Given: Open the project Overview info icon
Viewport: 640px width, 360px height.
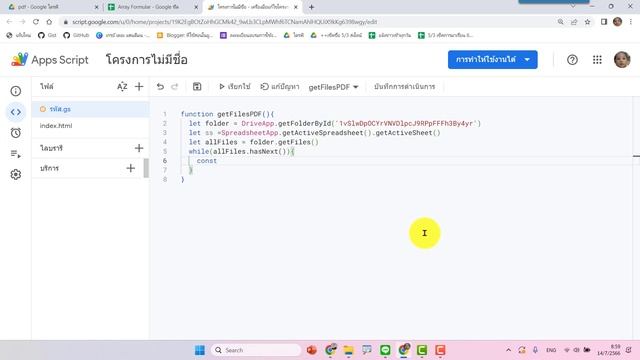Looking at the screenshot, I should click(16, 91).
